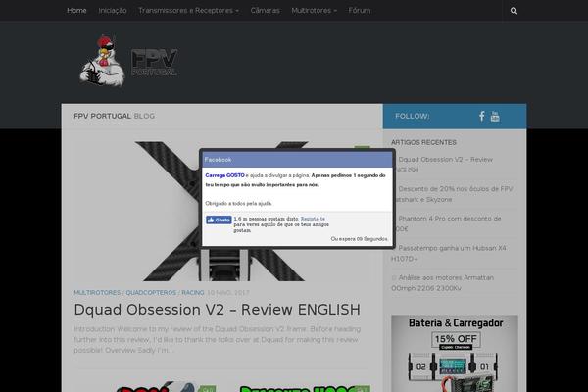
Task: Open the Iniciação menu item
Action: 113,11
